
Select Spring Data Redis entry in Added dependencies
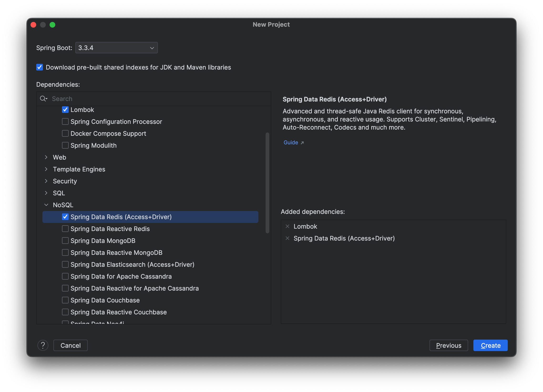tap(344, 238)
